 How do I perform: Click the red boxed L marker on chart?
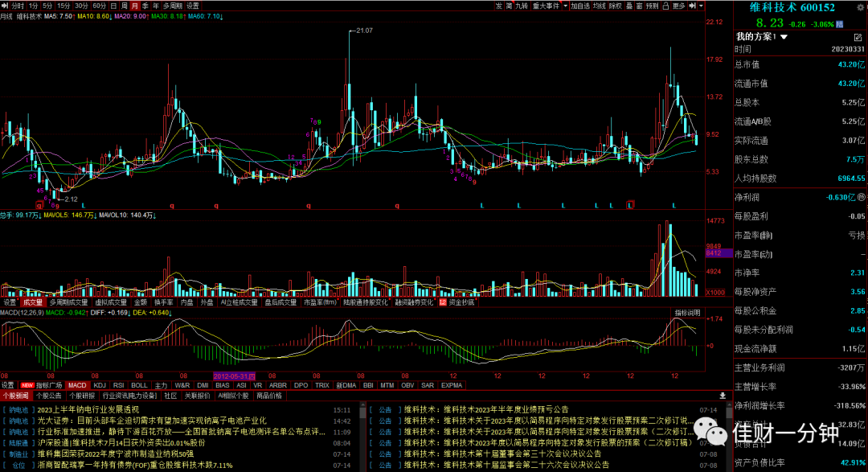tap(629, 205)
